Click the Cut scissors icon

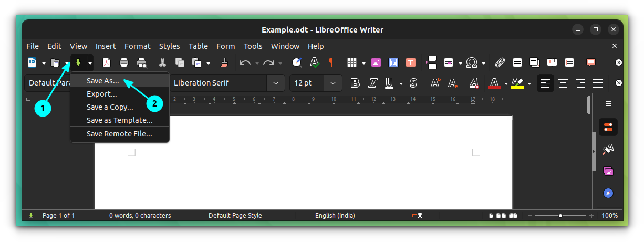(162, 63)
